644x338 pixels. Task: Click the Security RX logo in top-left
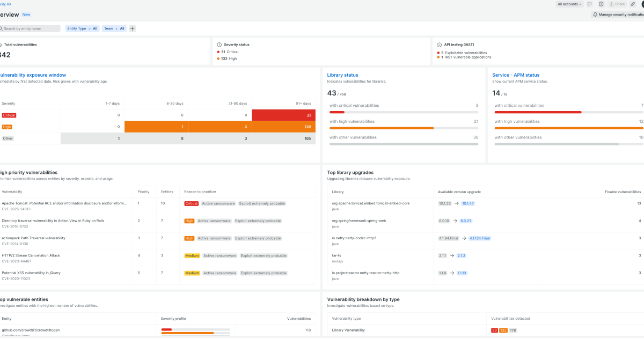(5, 4)
